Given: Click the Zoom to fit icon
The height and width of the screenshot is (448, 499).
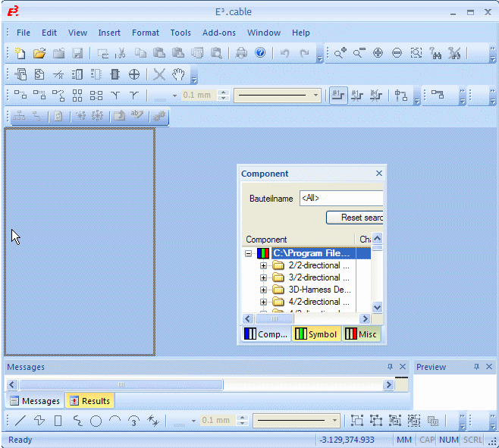Looking at the screenshot, I should 416,53.
